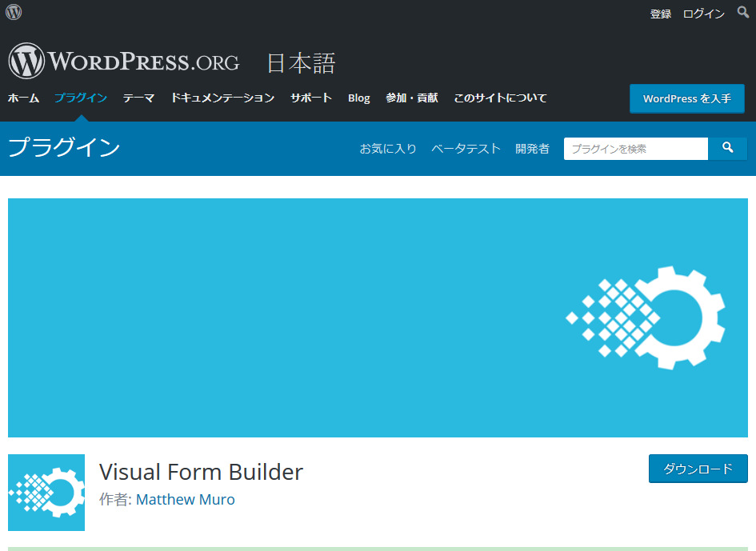The width and height of the screenshot is (756, 551).
Task: Click the small WordPress logo in admin bar
Action: [14, 12]
